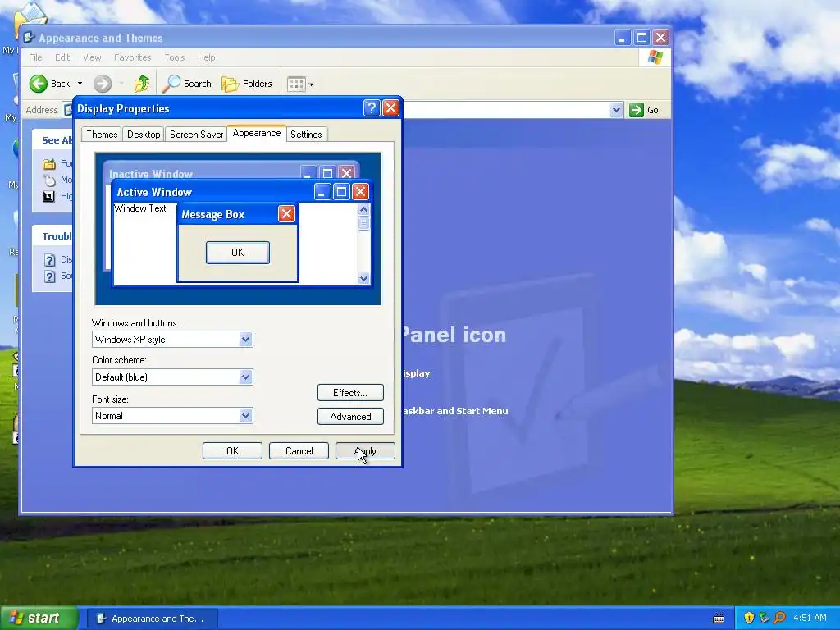Open the Edit menu
This screenshot has width=840, height=630.
tap(62, 57)
